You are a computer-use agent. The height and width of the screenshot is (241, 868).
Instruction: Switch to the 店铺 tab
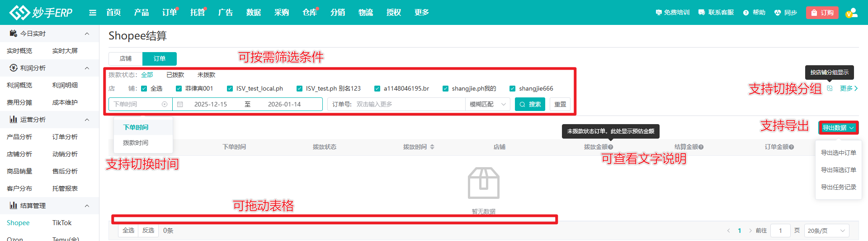[x=126, y=59]
